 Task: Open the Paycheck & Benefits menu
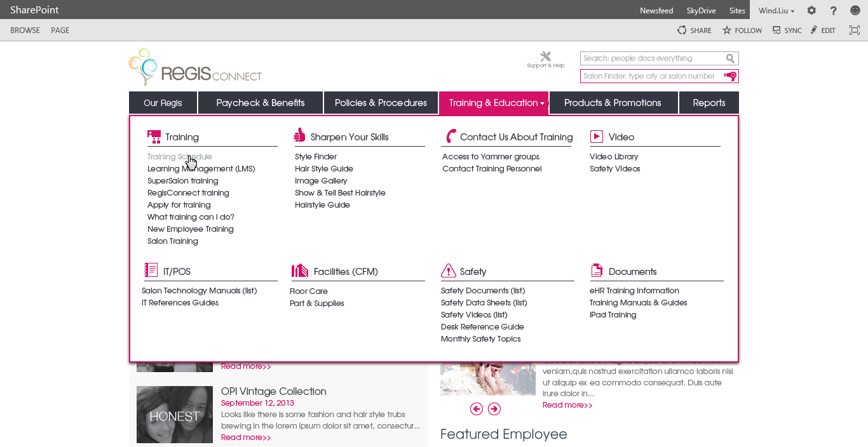point(261,103)
